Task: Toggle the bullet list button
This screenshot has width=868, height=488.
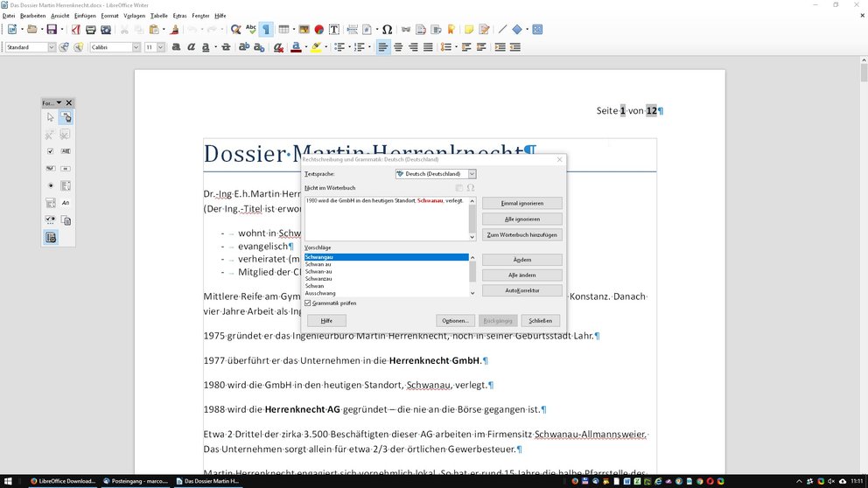Action: click(339, 47)
